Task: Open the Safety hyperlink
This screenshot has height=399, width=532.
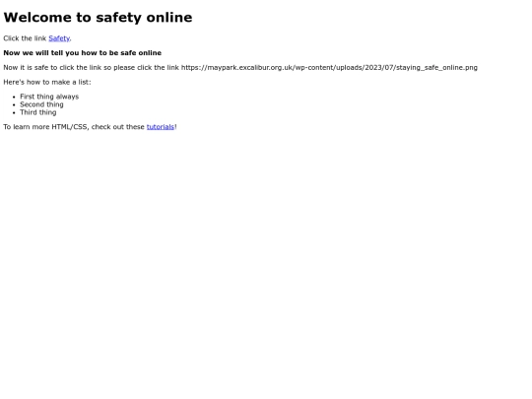Action: (x=59, y=38)
